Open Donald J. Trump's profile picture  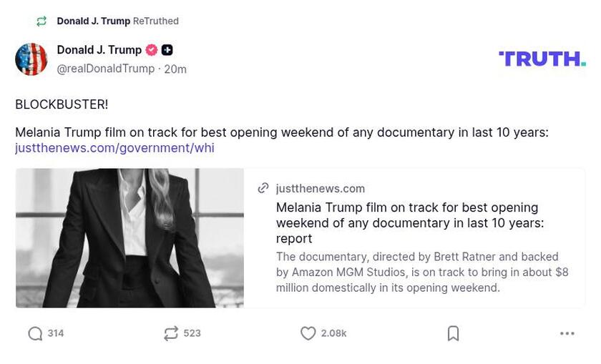[x=31, y=59]
